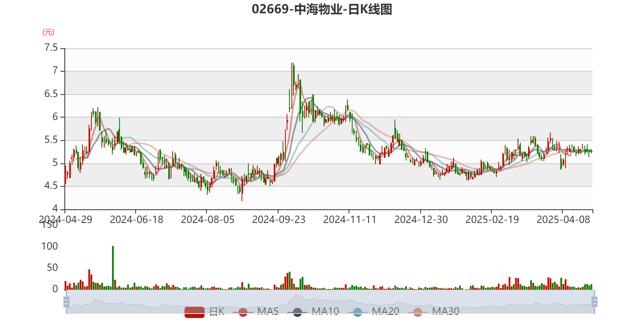Click the 5.5 price axis label
This screenshot has height=322, width=644.
(51, 140)
